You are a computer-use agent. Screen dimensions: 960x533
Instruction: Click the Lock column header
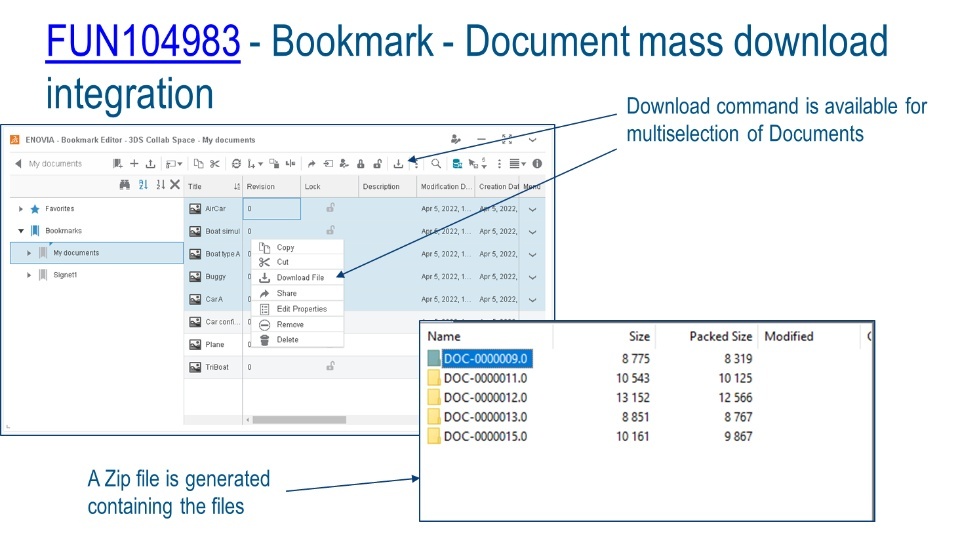tap(329, 186)
